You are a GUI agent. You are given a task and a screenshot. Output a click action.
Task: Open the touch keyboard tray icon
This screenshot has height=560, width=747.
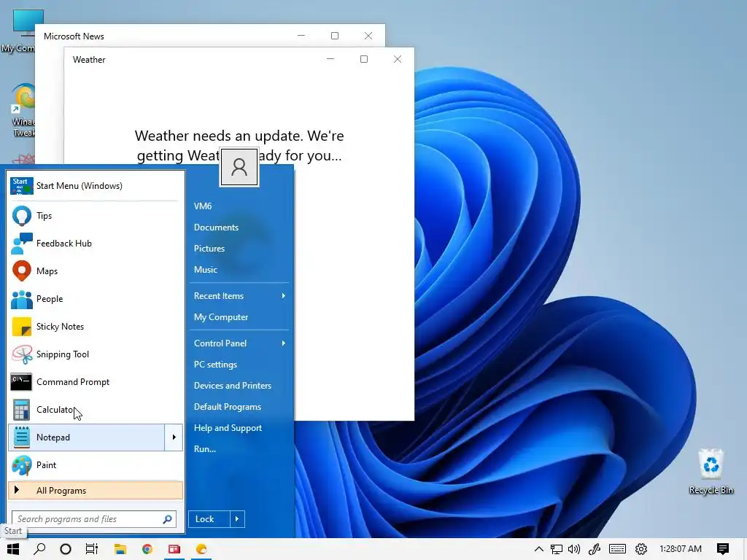click(617, 549)
